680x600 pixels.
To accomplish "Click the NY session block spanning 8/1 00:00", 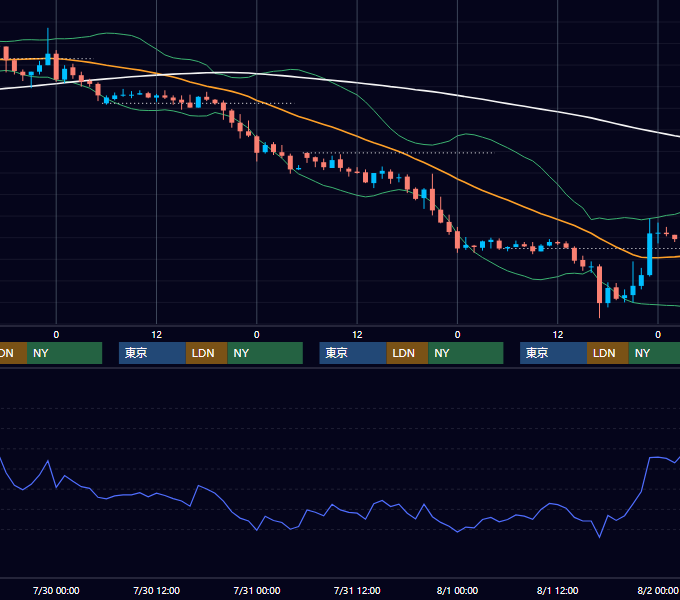I will click(466, 353).
